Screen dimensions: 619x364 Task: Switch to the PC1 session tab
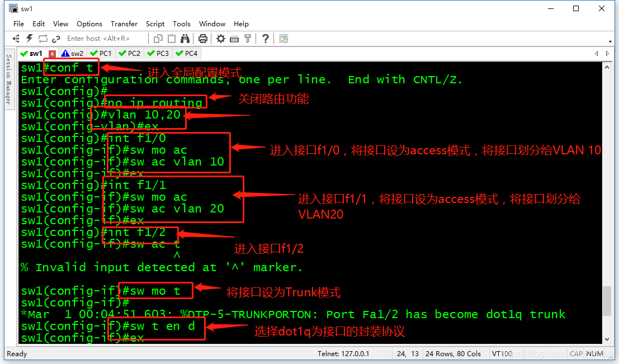pyautogui.click(x=101, y=53)
